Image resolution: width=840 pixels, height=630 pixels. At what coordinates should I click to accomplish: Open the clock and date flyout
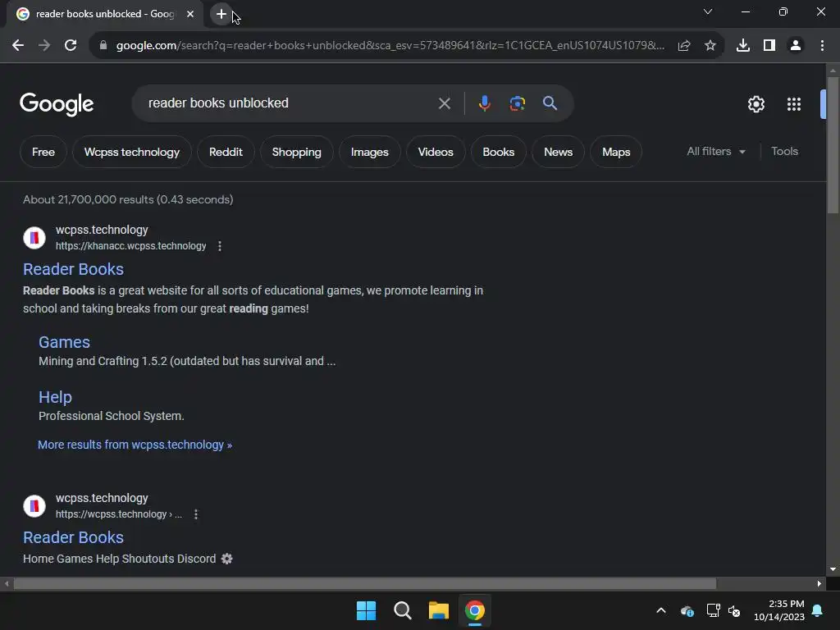(779, 610)
